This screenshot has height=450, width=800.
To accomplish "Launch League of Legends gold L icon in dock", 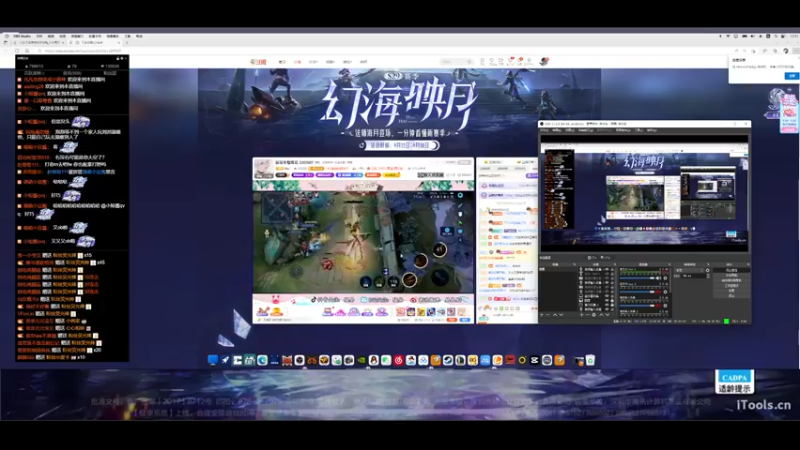I will tap(460, 360).
